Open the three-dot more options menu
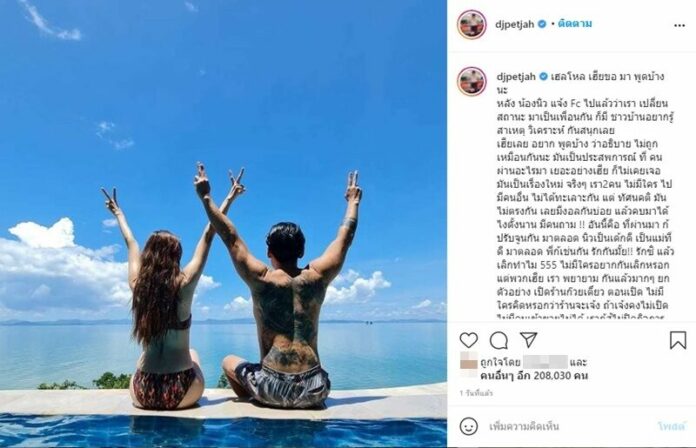Viewport: 696px width, 448px height. [x=679, y=26]
